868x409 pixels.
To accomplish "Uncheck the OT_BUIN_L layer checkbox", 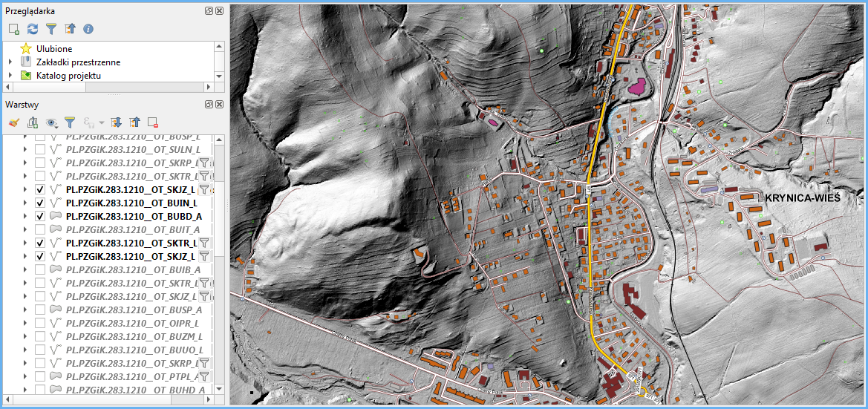I will pyautogui.click(x=40, y=203).
